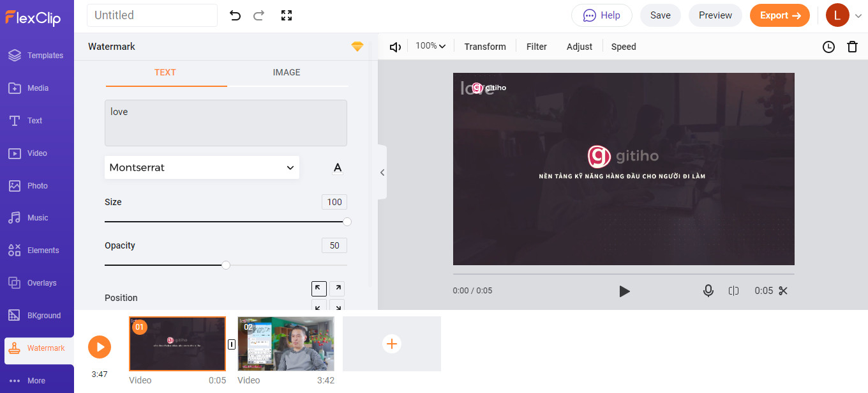The width and height of the screenshot is (868, 393).
Task: Delete the clip with the trash icon
Action: coord(852,47)
